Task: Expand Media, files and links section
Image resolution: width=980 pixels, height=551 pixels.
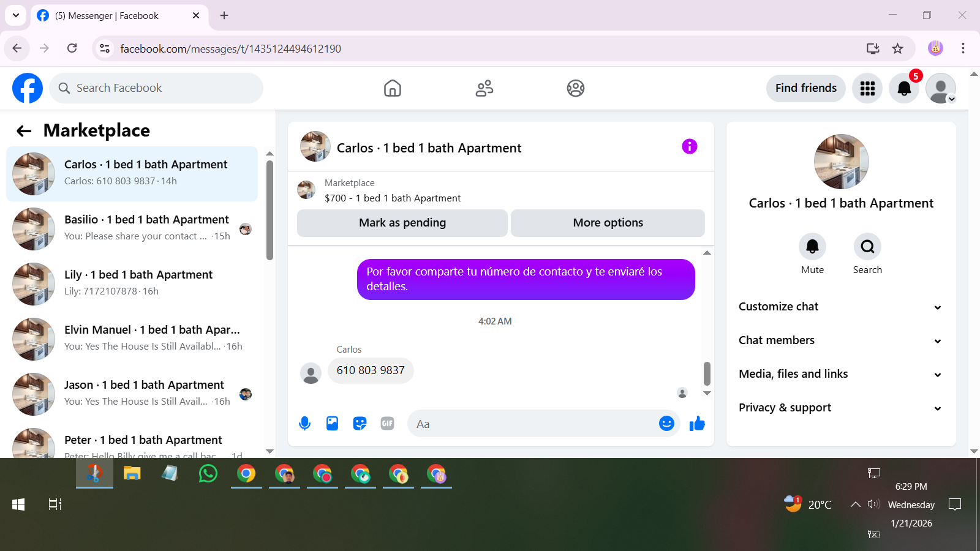Action: (x=840, y=374)
